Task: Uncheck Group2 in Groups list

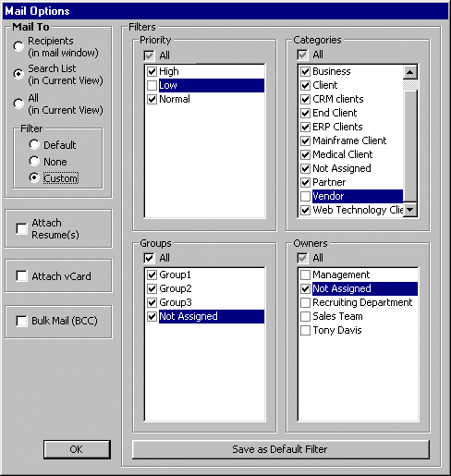Action: (152, 288)
